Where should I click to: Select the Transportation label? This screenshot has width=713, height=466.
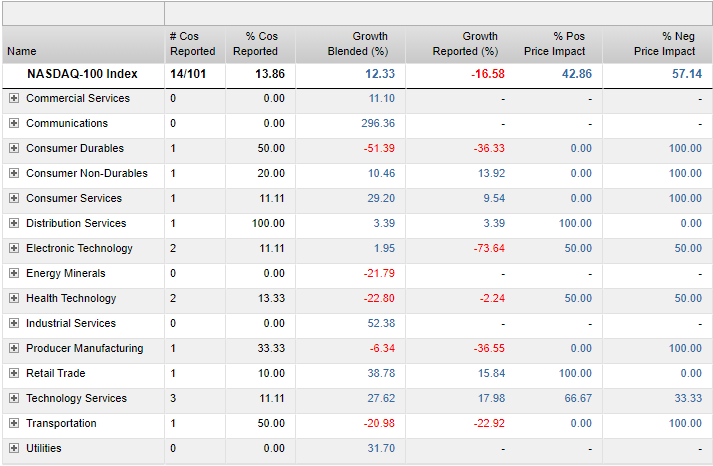coord(61,423)
